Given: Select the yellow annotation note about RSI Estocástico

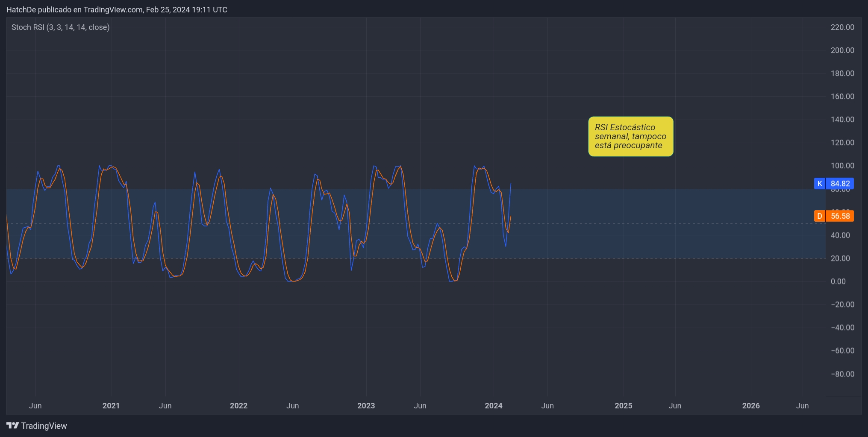Looking at the screenshot, I should pyautogui.click(x=630, y=136).
